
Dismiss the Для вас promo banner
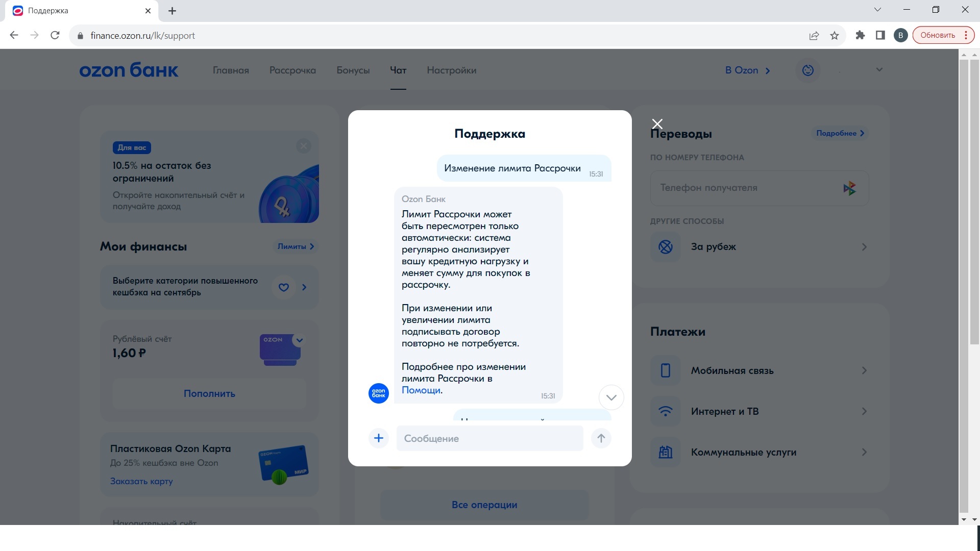point(303,146)
